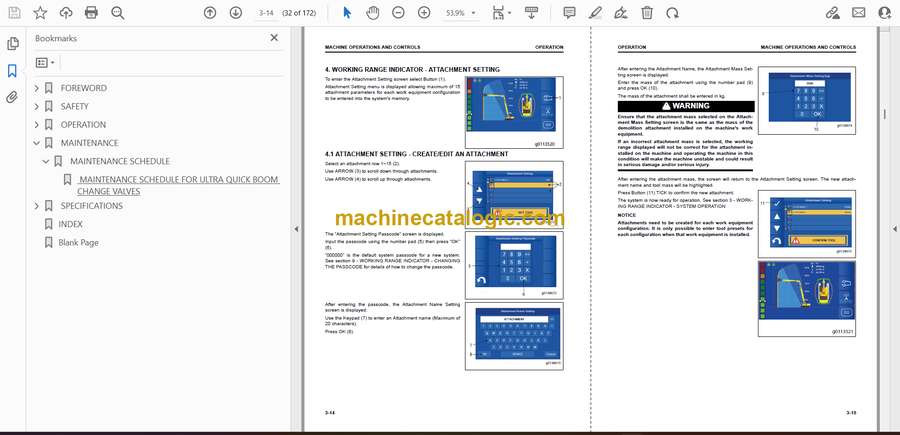Rotate the page with rotate icon
900x435 pixels.
pos(673,13)
